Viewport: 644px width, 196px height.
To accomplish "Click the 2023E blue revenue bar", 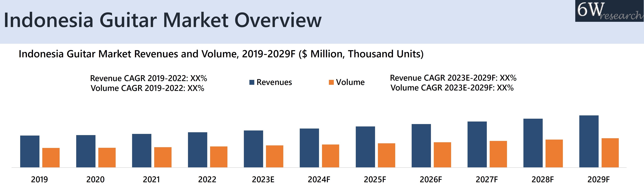I will [254, 149].
